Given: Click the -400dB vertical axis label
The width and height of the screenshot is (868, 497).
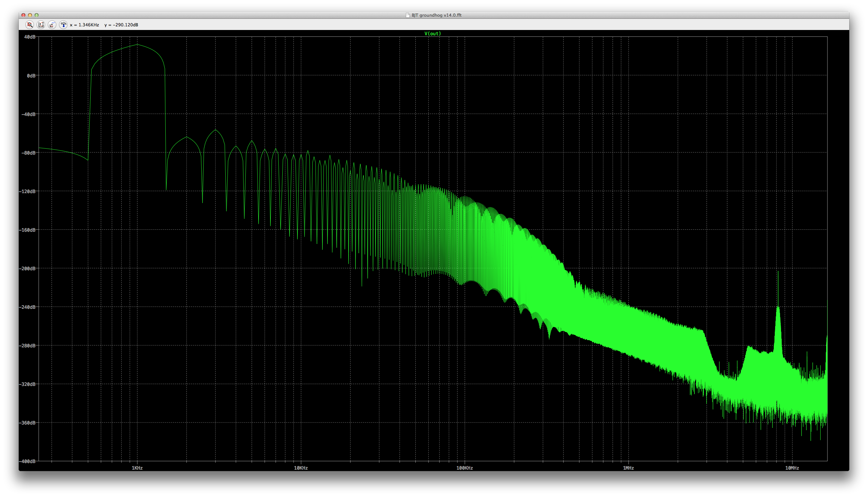Looking at the screenshot, I should (x=27, y=461).
